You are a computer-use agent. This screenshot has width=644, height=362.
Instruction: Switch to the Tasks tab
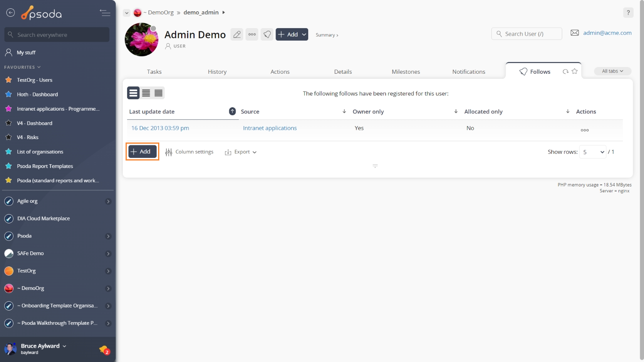(x=154, y=72)
